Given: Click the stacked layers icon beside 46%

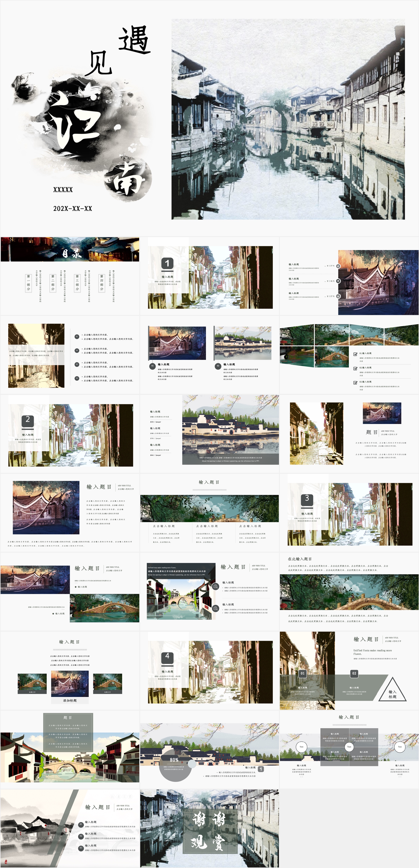Looking at the screenshot, I should (x=338, y=281).
